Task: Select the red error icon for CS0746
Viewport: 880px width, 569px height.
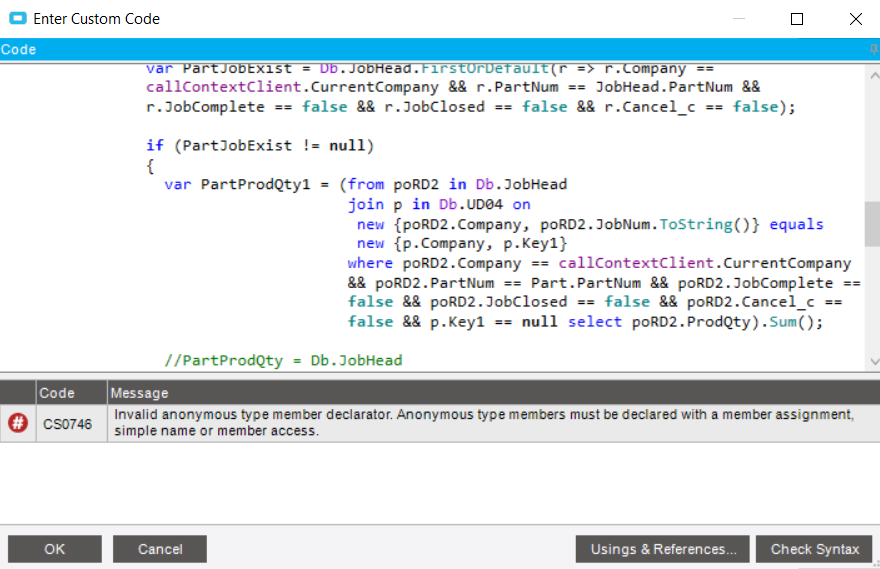Action: [x=18, y=423]
